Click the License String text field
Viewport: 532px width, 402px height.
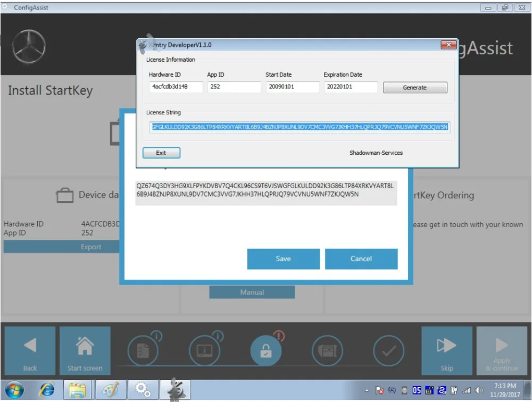[x=300, y=127]
